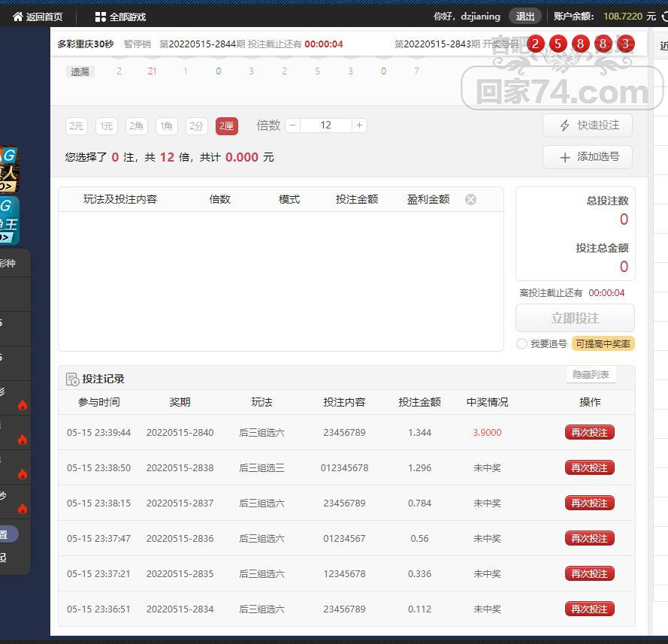Collapse the records with 隐藏列表
This screenshot has width=668, height=644.
pyautogui.click(x=591, y=375)
